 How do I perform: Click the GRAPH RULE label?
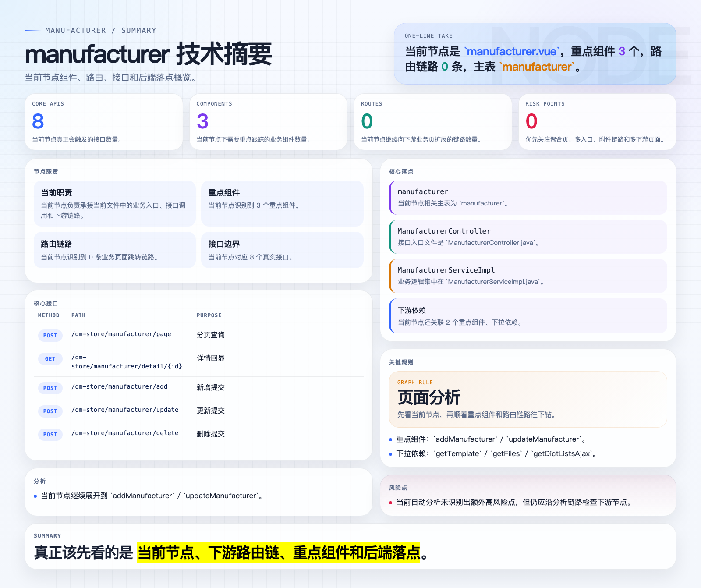pyautogui.click(x=415, y=383)
